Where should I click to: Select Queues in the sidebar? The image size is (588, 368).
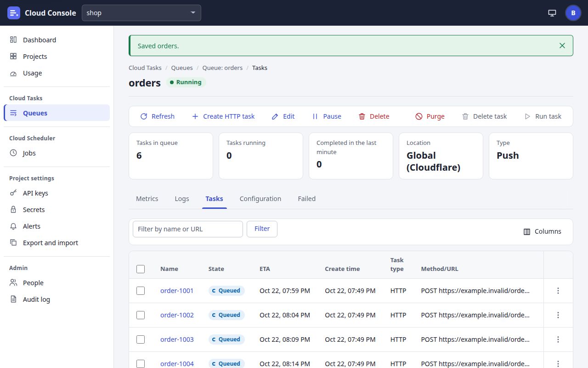click(57, 113)
